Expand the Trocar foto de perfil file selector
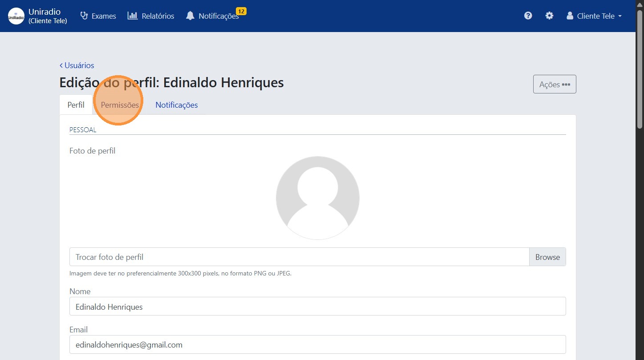The height and width of the screenshot is (360, 644). [298, 257]
